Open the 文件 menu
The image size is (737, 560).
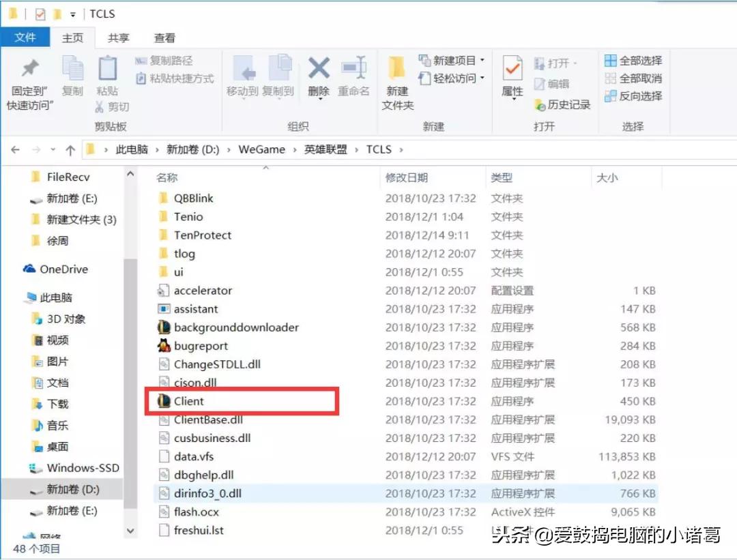26,38
